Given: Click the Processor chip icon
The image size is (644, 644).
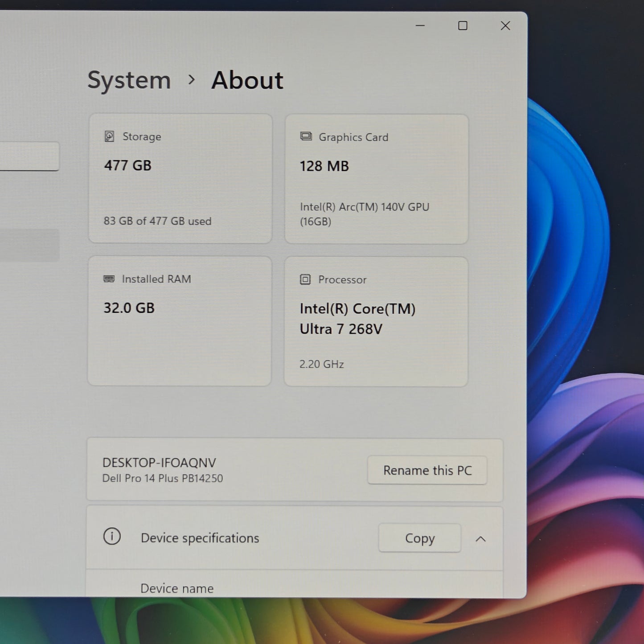Looking at the screenshot, I should 305,279.
